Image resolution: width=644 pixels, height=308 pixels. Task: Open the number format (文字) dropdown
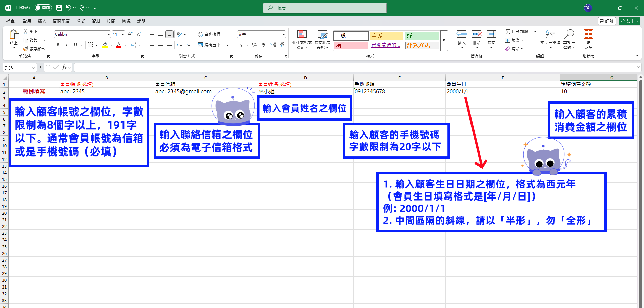click(x=284, y=34)
